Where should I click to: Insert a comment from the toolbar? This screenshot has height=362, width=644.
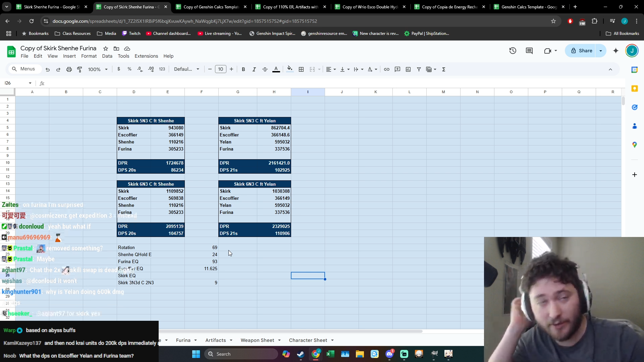click(x=397, y=69)
